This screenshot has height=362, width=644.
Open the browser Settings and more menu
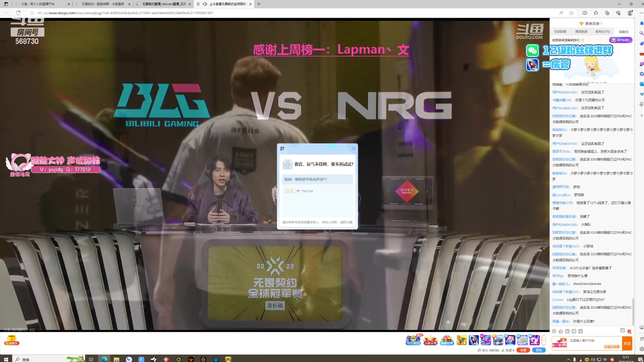641,13
